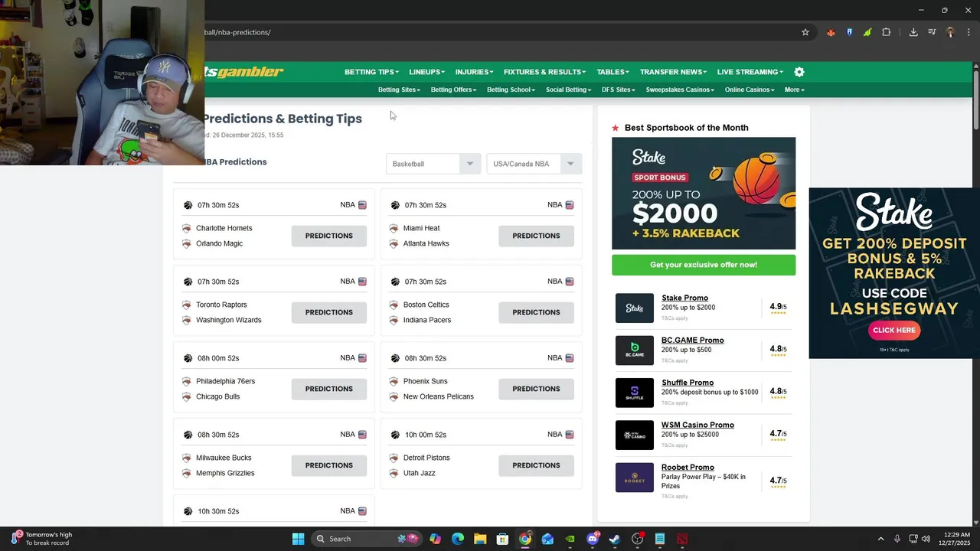Open the Chrome three-dot menu
980x551 pixels.
(969, 32)
